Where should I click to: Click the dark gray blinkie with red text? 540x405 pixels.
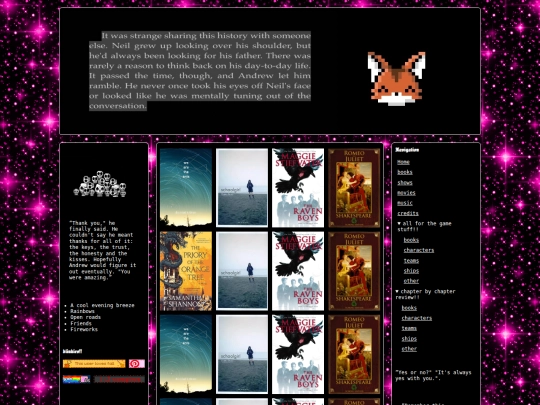(x=119, y=379)
